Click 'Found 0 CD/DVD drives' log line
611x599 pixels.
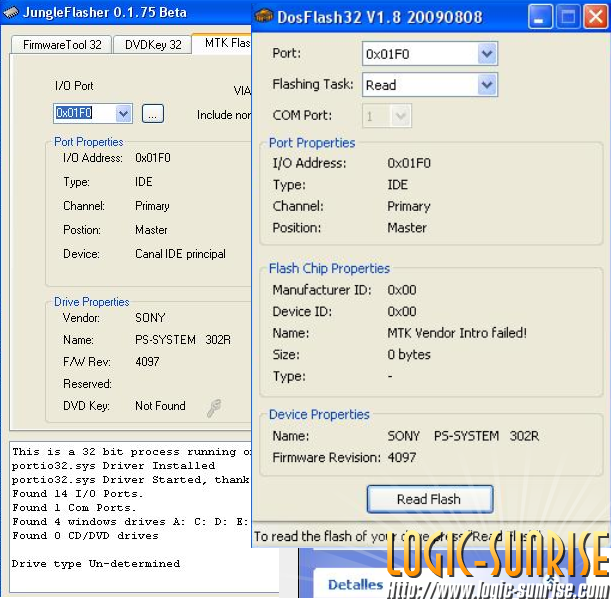85,535
